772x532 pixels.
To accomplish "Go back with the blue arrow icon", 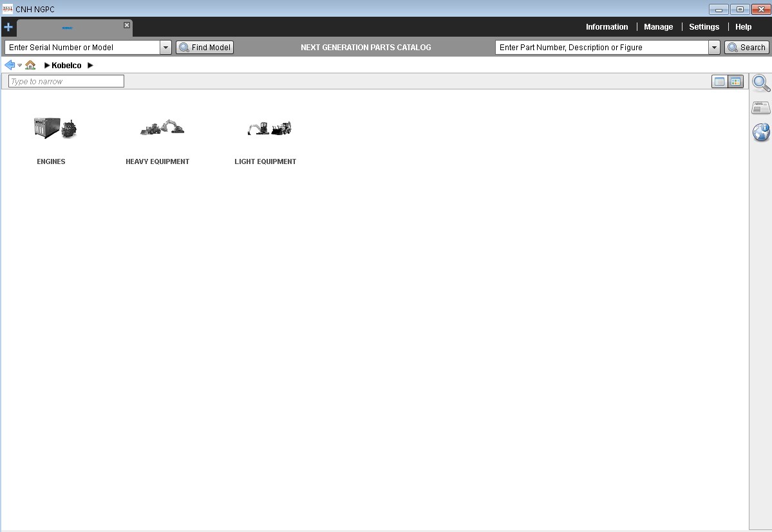I will click(x=10, y=65).
